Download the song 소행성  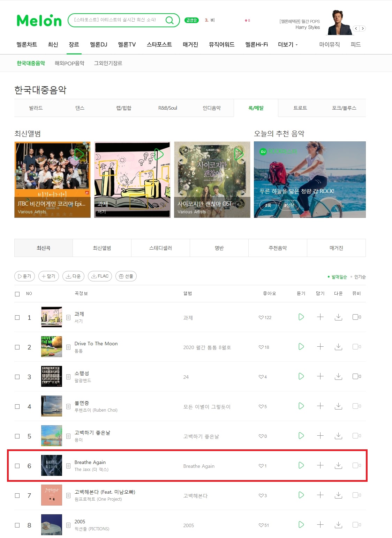338,376
